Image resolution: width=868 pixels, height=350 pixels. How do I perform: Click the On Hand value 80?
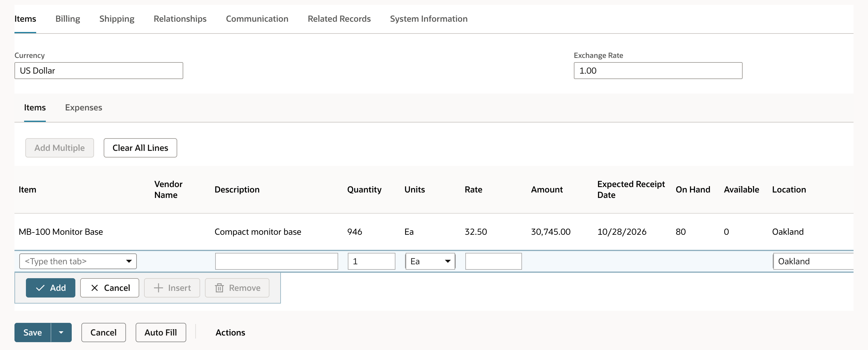point(681,232)
